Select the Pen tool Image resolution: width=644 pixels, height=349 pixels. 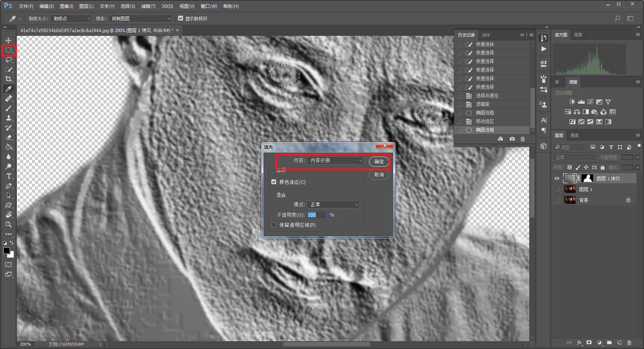tap(9, 186)
